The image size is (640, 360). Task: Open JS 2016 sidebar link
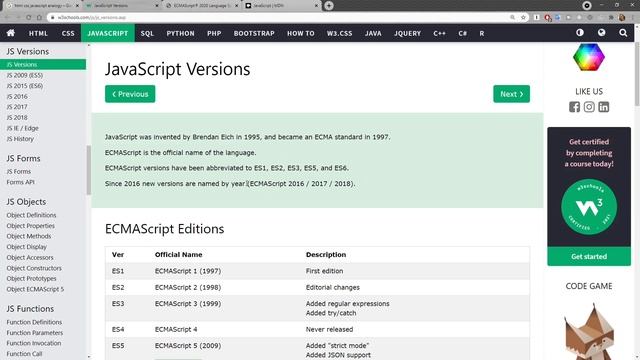coord(17,96)
